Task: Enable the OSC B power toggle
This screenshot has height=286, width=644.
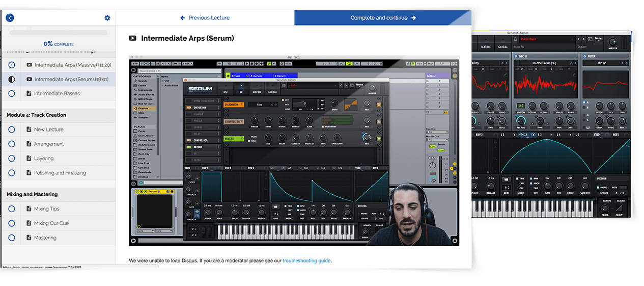Action: (x=517, y=56)
